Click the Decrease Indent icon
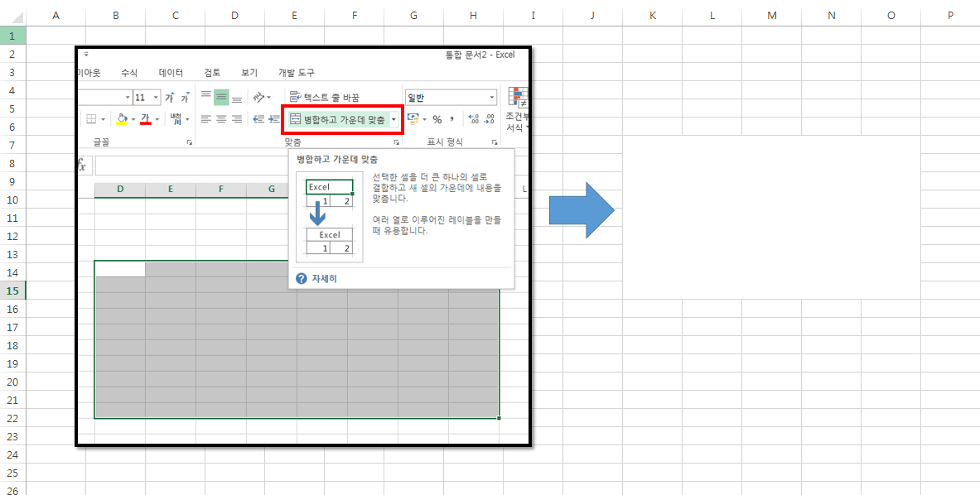Screen dimensions: 980x495 tap(258, 119)
